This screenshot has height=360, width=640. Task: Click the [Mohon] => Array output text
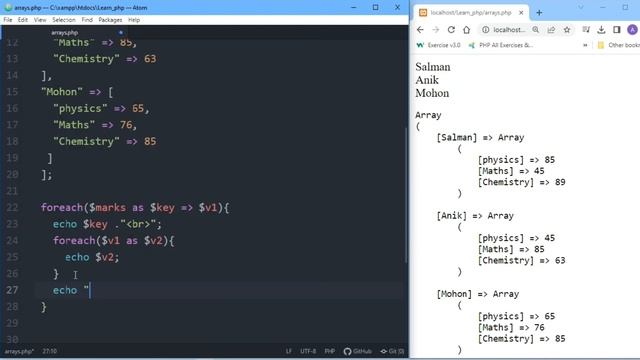[x=478, y=294]
